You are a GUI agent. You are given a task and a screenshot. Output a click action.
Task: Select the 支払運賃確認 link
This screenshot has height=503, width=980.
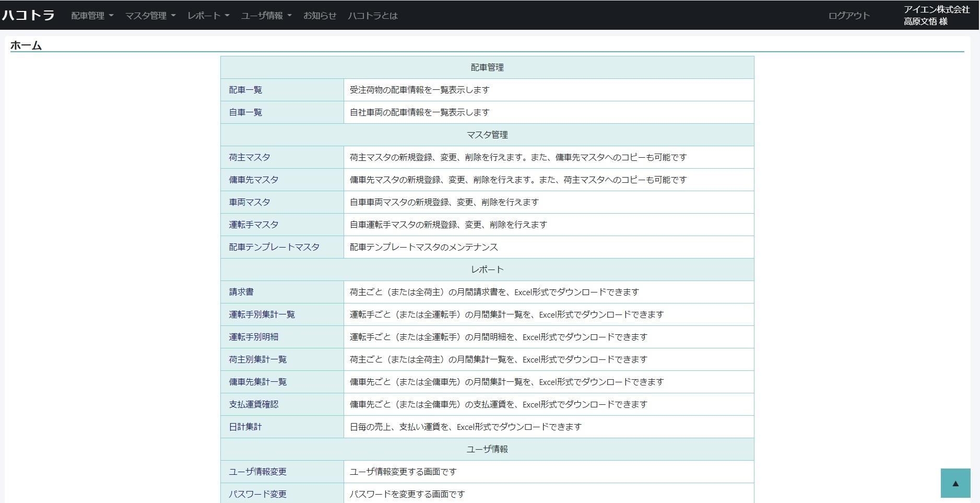[254, 404]
